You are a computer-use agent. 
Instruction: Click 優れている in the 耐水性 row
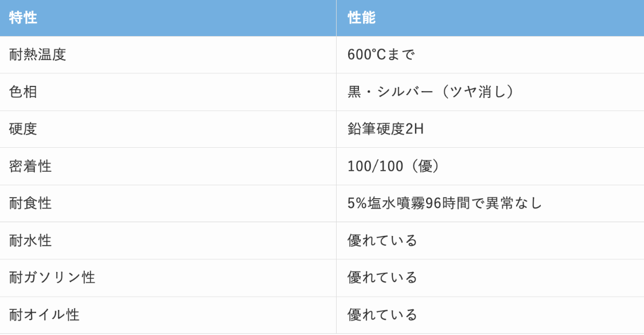383,241
